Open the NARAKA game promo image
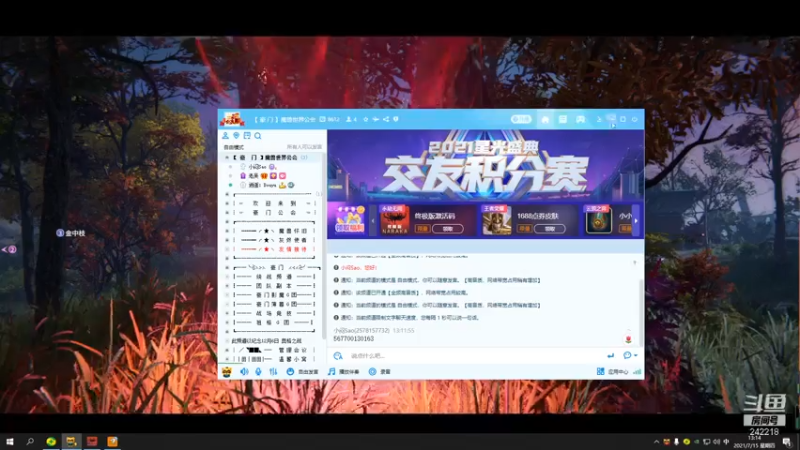Screen dimensions: 800x450 coord(395,220)
